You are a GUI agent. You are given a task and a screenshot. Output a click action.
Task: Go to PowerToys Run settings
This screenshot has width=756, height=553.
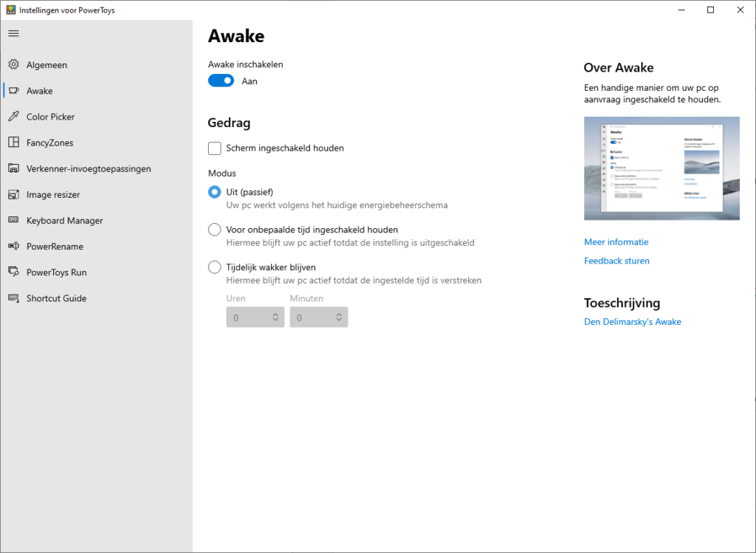click(x=97, y=272)
